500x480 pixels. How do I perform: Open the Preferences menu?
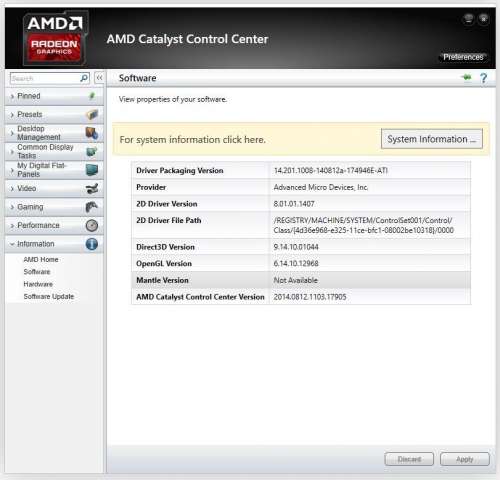pos(463,57)
